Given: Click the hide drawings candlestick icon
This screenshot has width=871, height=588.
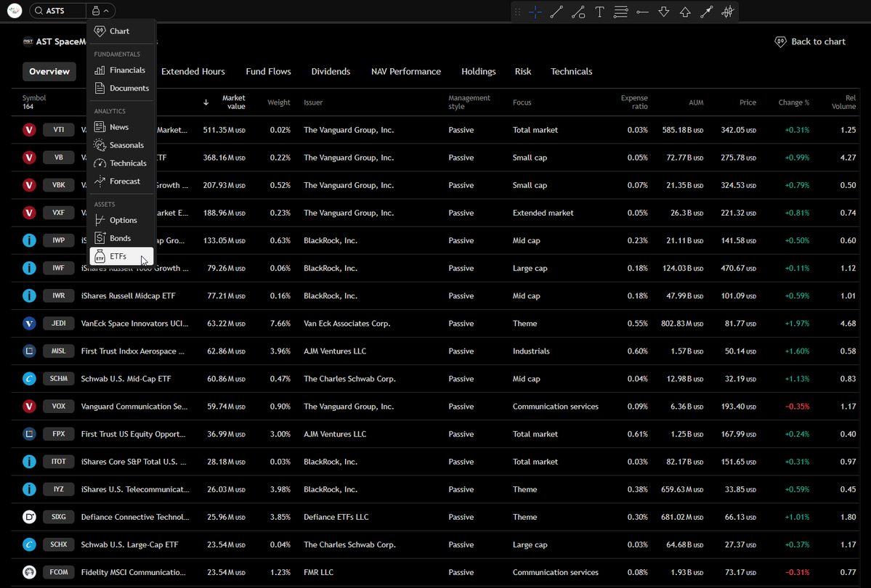Looking at the screenshot, I should [x=728, y=12].
